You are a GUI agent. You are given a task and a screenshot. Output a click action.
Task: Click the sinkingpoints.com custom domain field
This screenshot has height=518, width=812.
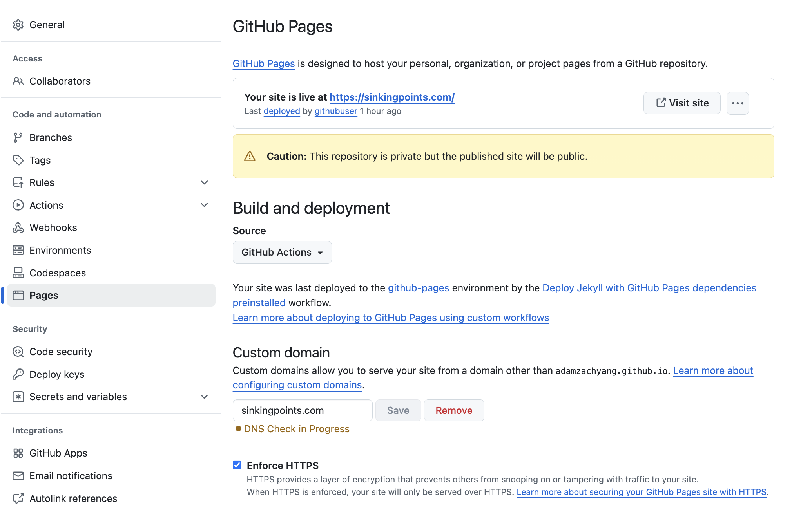(x=302, y=410)
